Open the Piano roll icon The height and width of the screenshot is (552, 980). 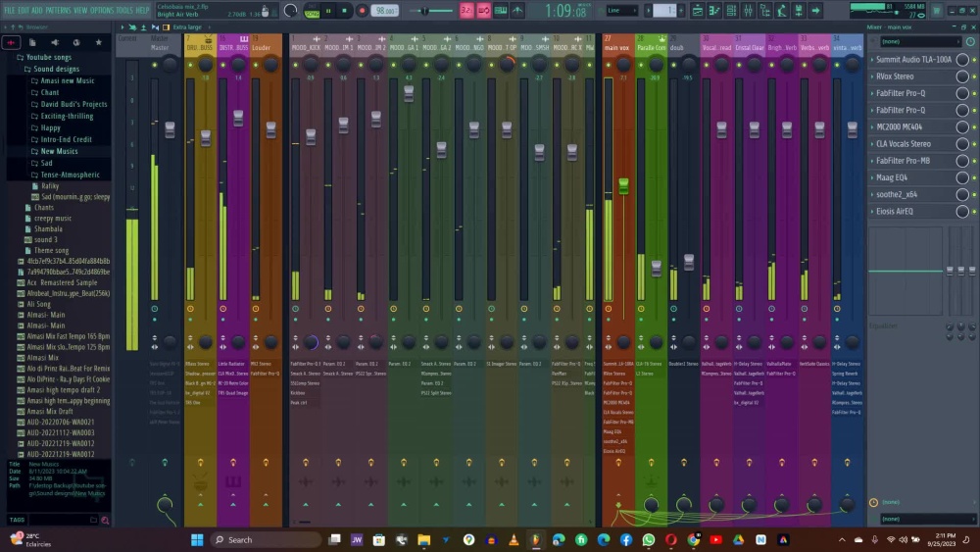(713, 10)
